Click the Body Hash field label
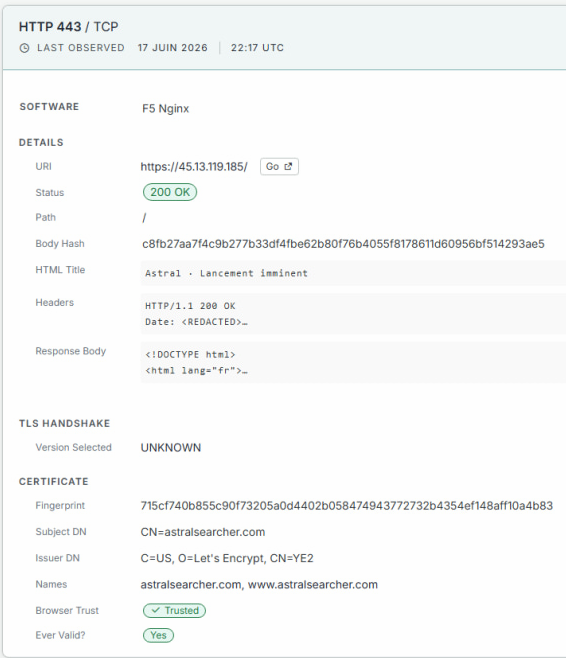 (x=60, y=244)
